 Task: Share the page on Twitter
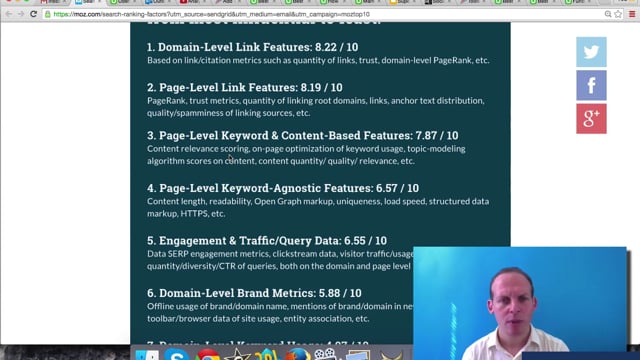(x=591, y=52)
